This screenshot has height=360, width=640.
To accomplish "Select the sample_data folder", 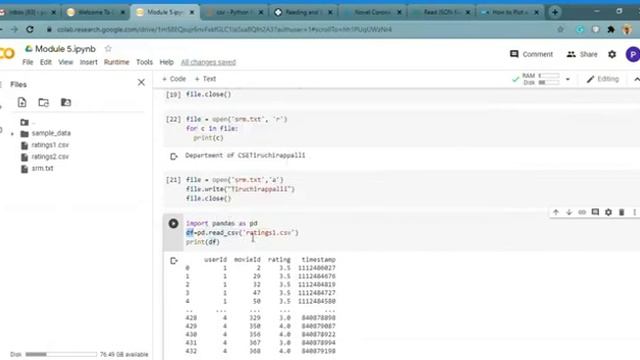I will pos(51,133).
